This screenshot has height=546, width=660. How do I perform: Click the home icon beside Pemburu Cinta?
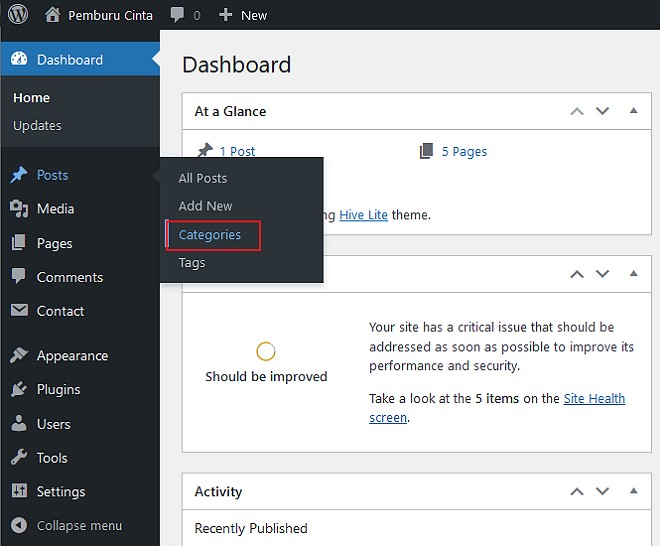(53, 15)
